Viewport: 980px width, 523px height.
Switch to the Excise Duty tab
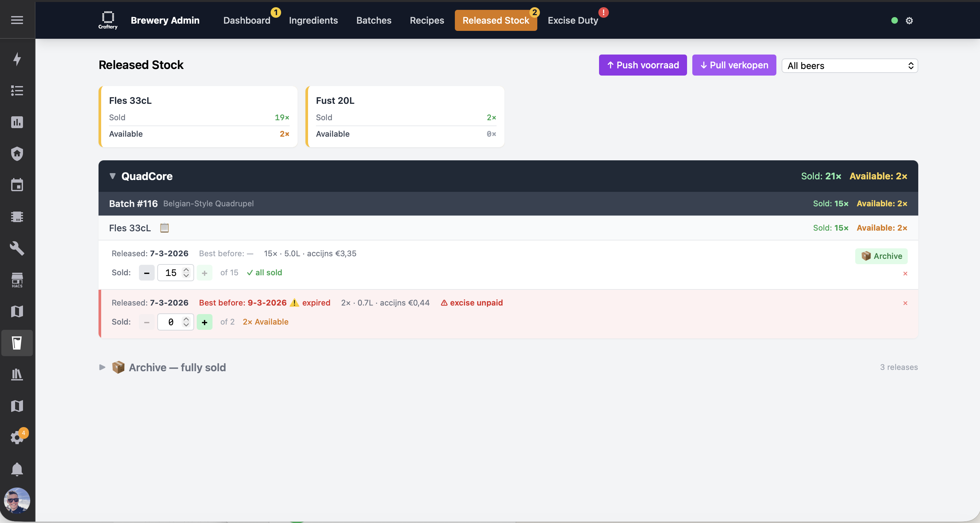click(572, 20)
